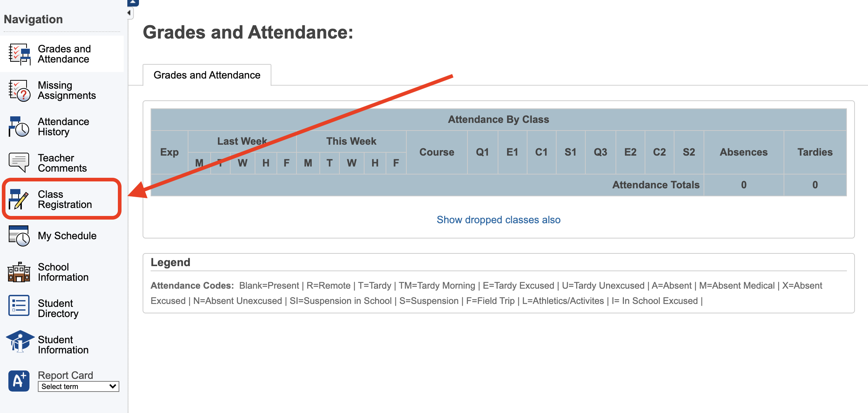Select the Grades and Attendance tab

point(207,75)
